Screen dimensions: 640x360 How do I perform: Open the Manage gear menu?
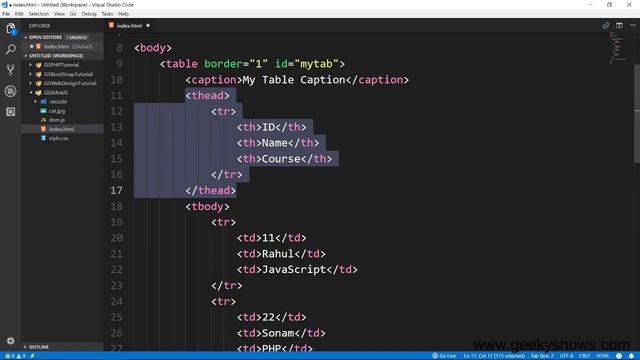tap(11, 340)
